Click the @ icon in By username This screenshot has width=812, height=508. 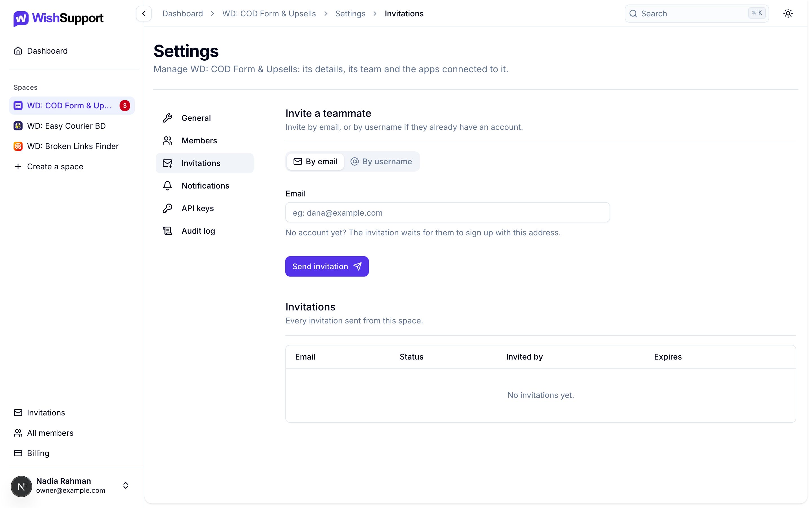coord(354,162)
